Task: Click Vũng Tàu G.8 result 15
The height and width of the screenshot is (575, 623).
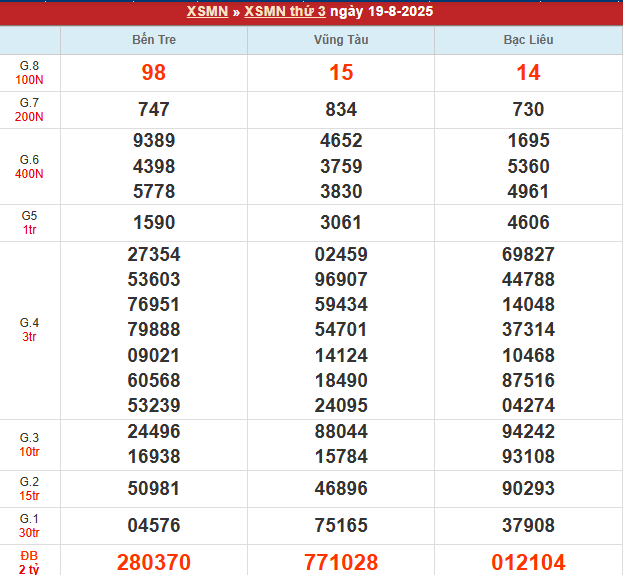Action: coord(341,72)
